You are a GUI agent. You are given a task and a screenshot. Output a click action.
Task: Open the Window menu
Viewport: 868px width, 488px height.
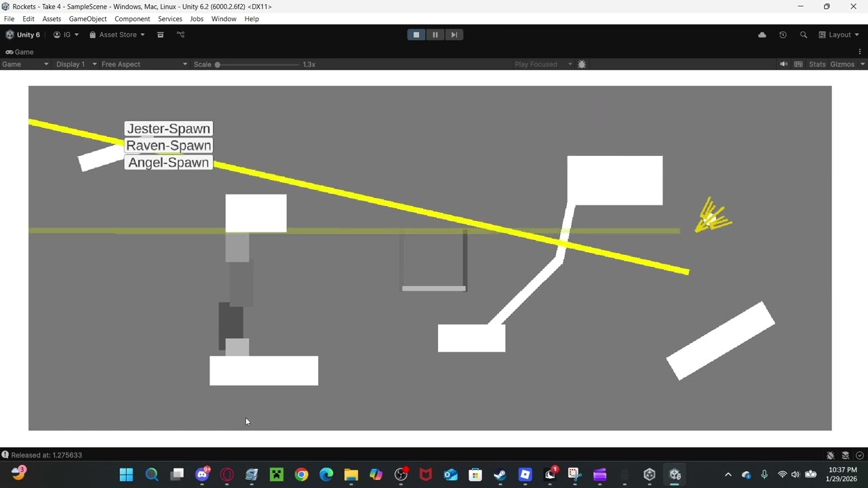point(224,19)
